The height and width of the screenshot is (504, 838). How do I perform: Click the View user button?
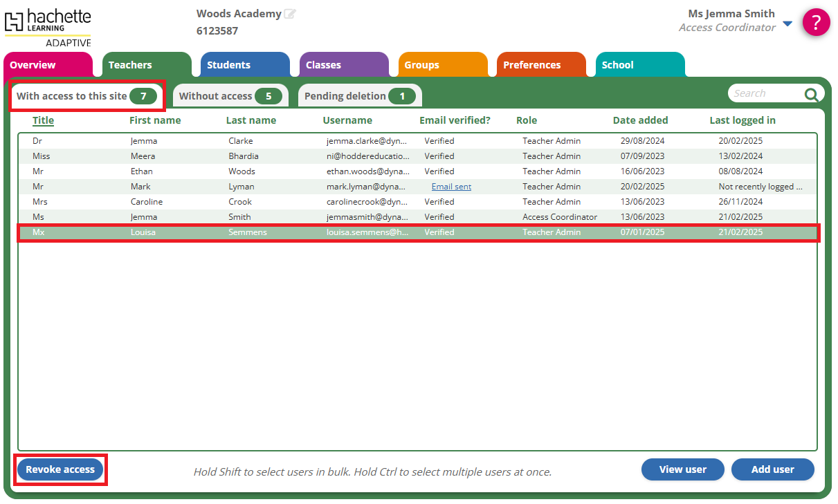(x=682, y=469)
